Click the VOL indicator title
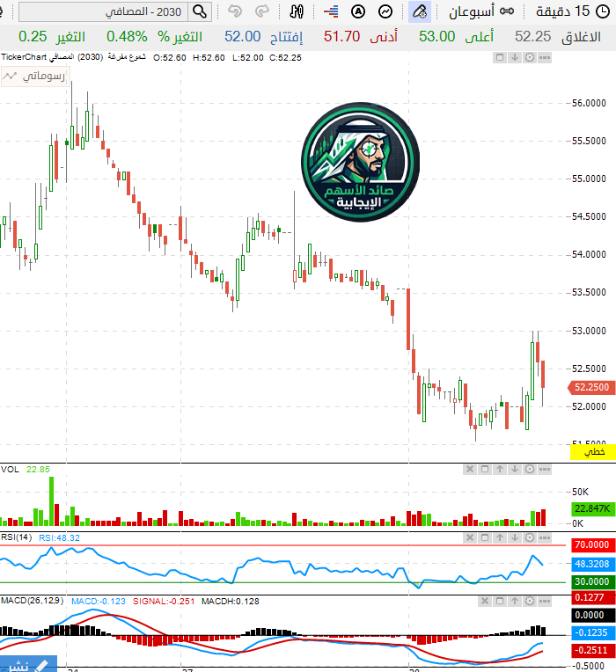The image size is (616, 672). (10, 470)
